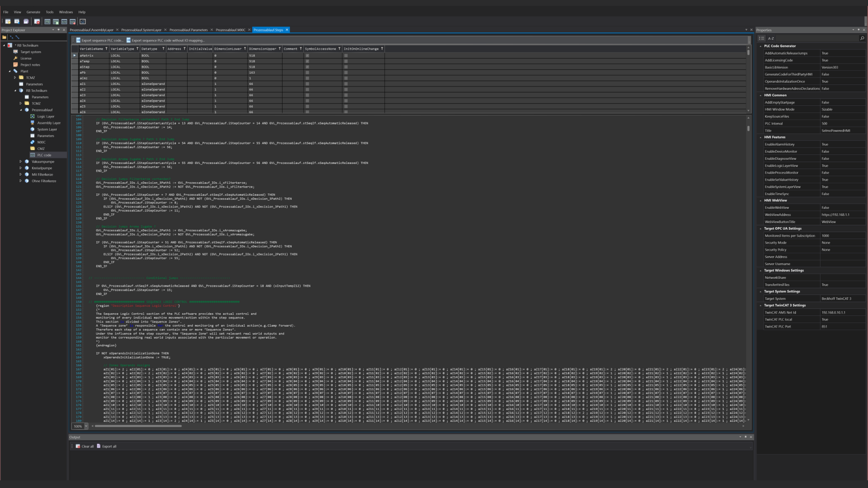Pin the Output panel
The width and height of the screenshot is (868, 488).
pyautogui.click(x=745, y=437)
